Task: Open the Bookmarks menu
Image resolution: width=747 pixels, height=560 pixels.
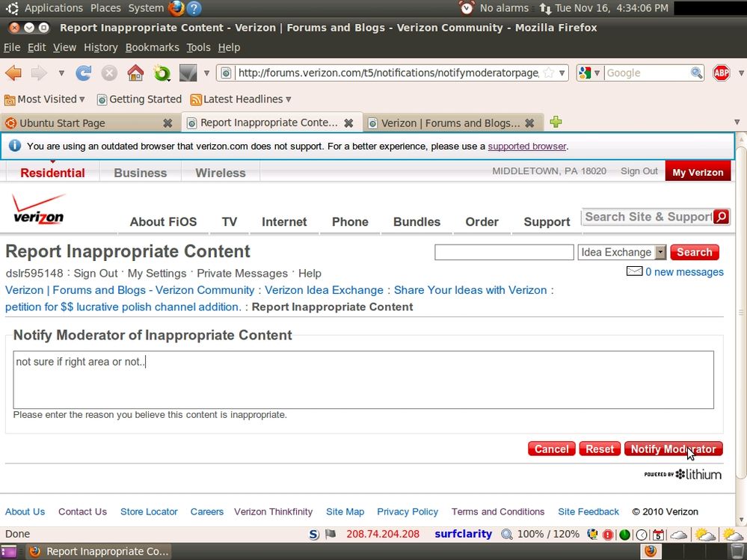Action: 152,47
